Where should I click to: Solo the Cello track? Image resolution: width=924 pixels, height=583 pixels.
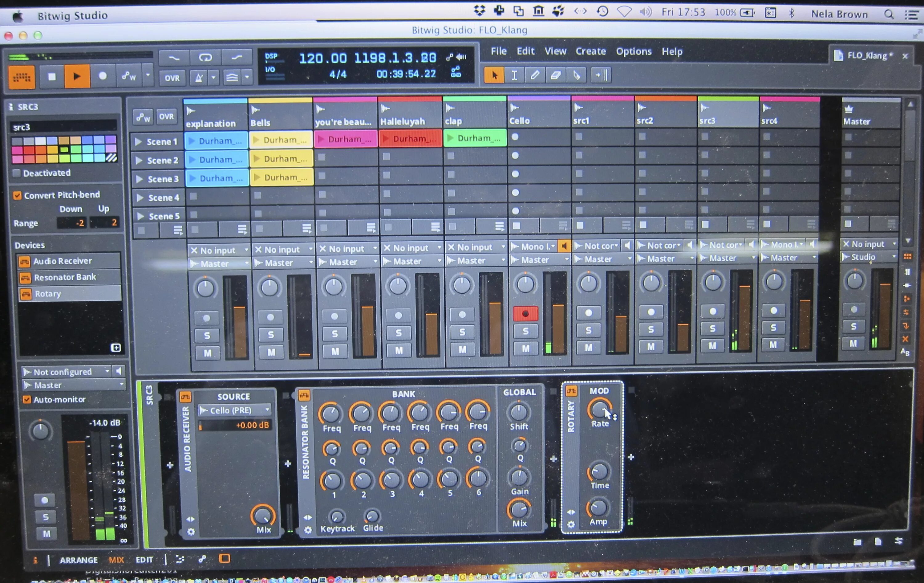click(x=525, y=331)
